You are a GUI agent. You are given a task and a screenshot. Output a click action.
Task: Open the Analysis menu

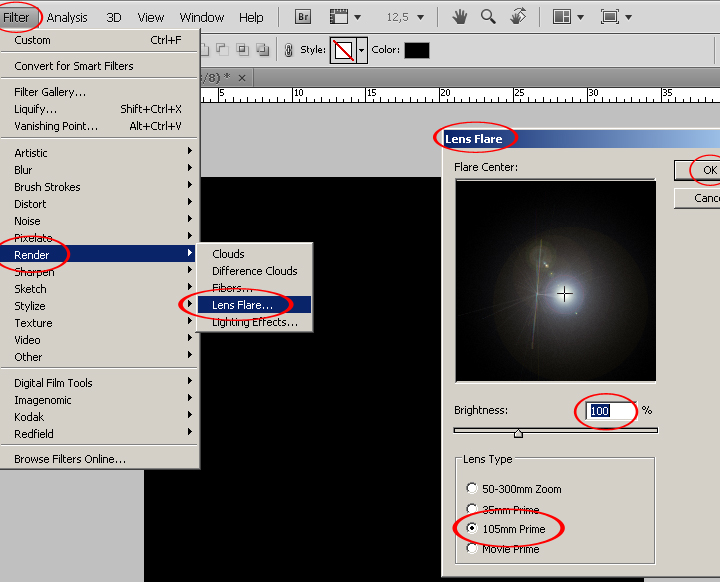click(67, 17)
